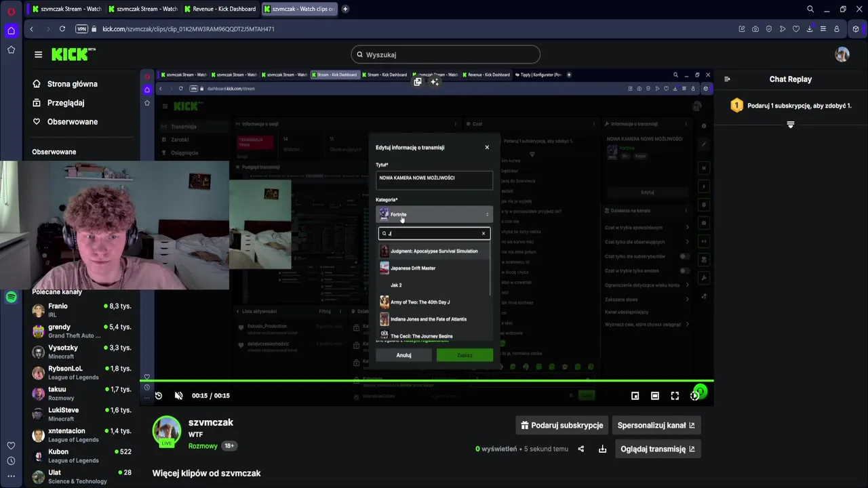868x488 pixels.
Task: Enter fullscreen for the clip
Action: [675, 396]
